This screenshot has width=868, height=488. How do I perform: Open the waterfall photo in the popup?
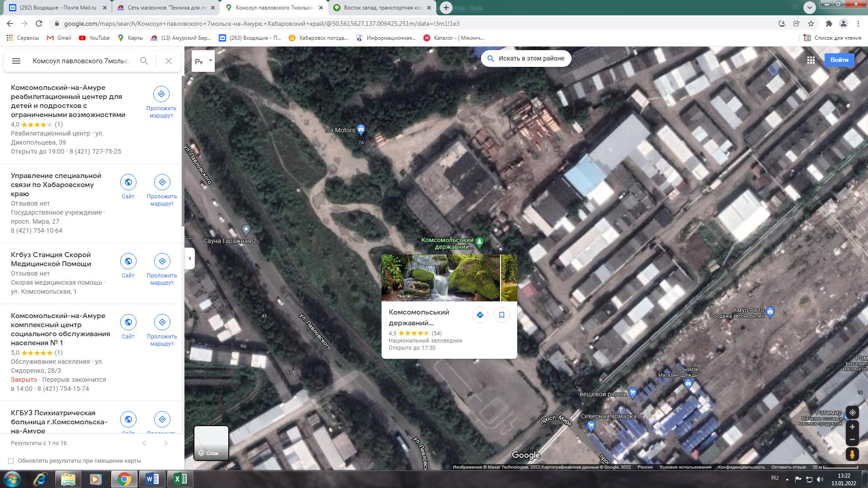click(x=441, y=277)
